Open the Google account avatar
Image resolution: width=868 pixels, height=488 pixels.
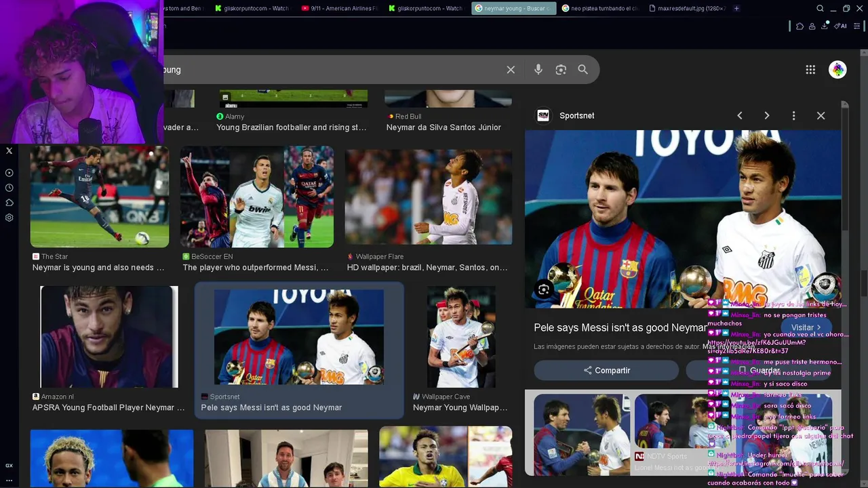837,70
